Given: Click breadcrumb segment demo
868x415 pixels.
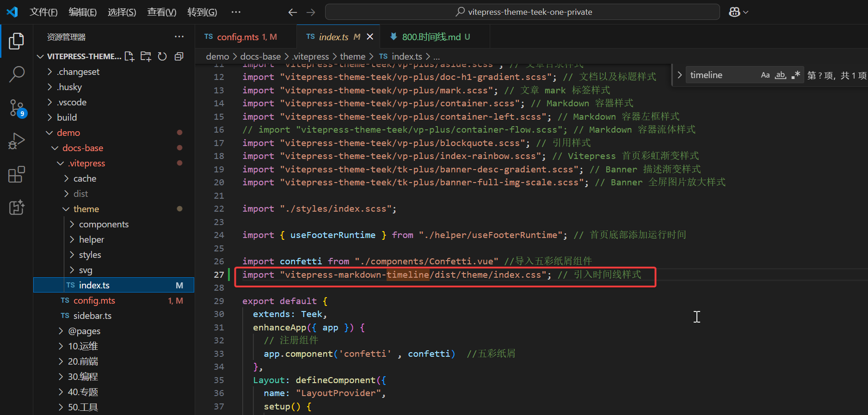Looking at the screenshot, I should pos(217,56).
